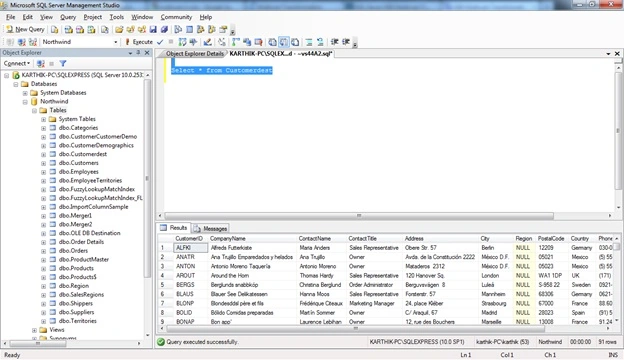624x360 pixels.
Task: Click the Object Explorer stop icon
Action: pyautogui.click(x=51, y=63)
